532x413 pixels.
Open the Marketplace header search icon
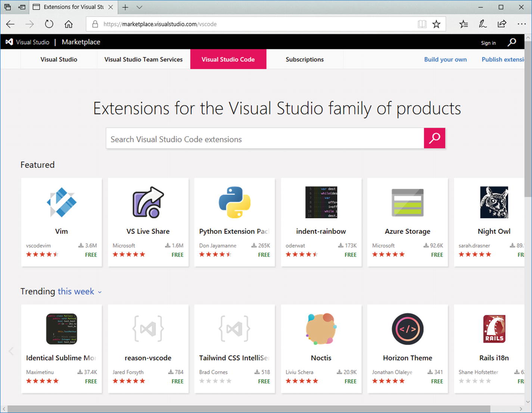pyautogui.click(x=512, y=42)
